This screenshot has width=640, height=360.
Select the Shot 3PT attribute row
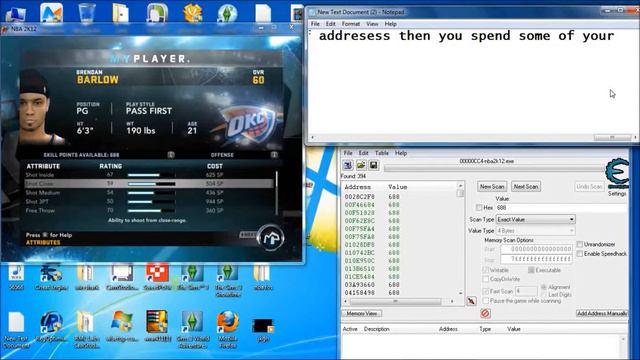tap(149, 202)
